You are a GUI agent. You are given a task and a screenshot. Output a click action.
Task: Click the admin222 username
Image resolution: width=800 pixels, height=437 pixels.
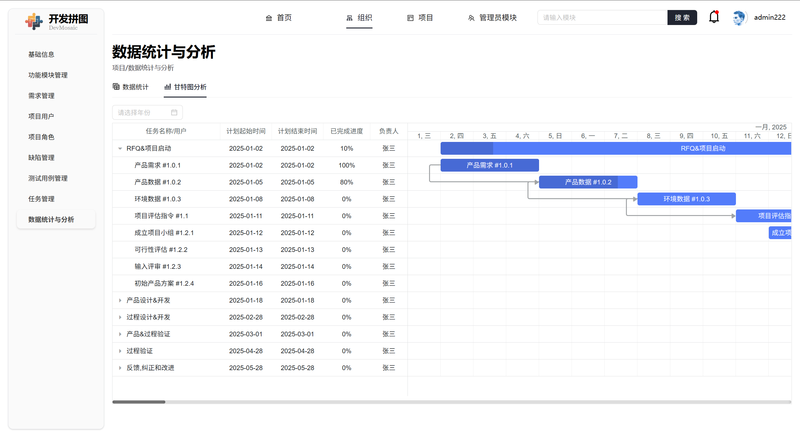click(769, 17)
